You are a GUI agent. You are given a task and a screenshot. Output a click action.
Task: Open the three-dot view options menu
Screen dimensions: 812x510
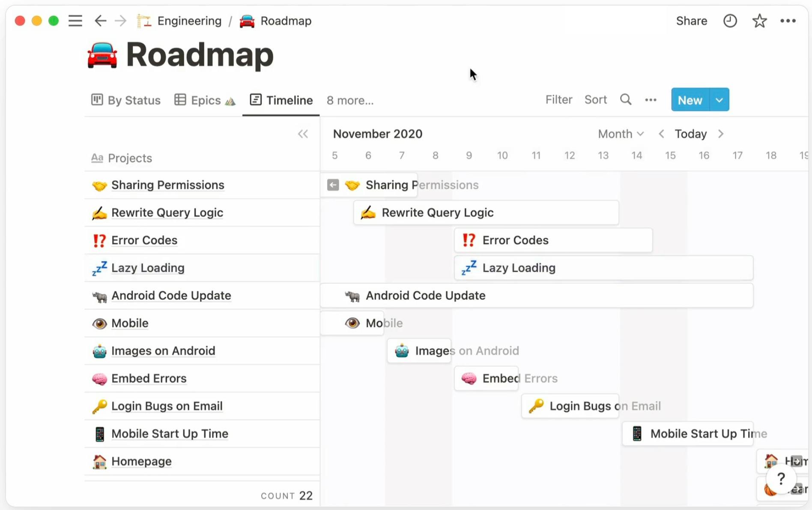(650, 100)
